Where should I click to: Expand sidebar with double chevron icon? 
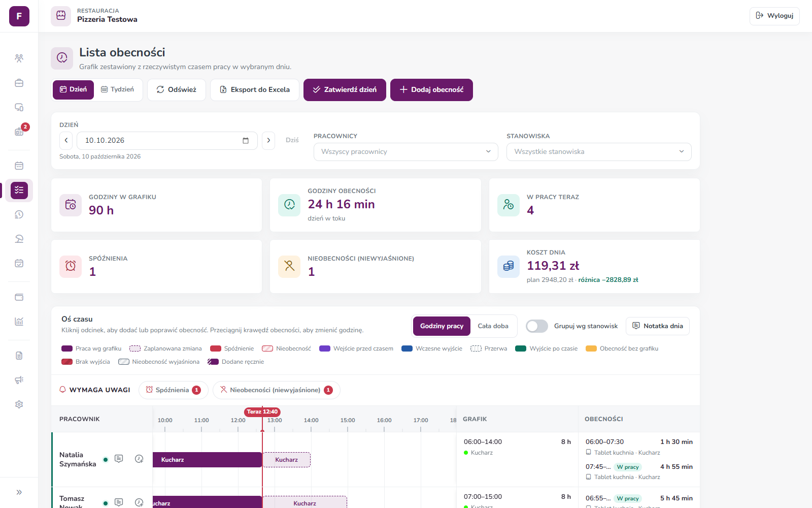[19, 492]
